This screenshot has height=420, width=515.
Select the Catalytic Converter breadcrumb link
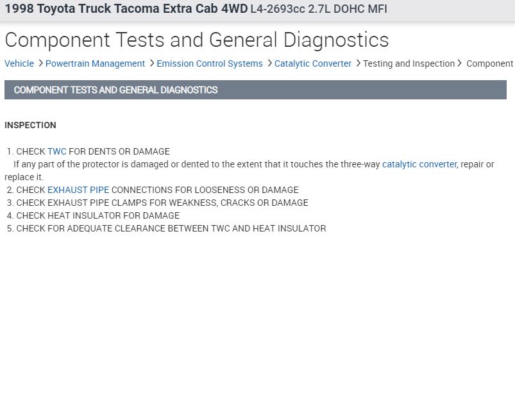(x=313, y=63)
